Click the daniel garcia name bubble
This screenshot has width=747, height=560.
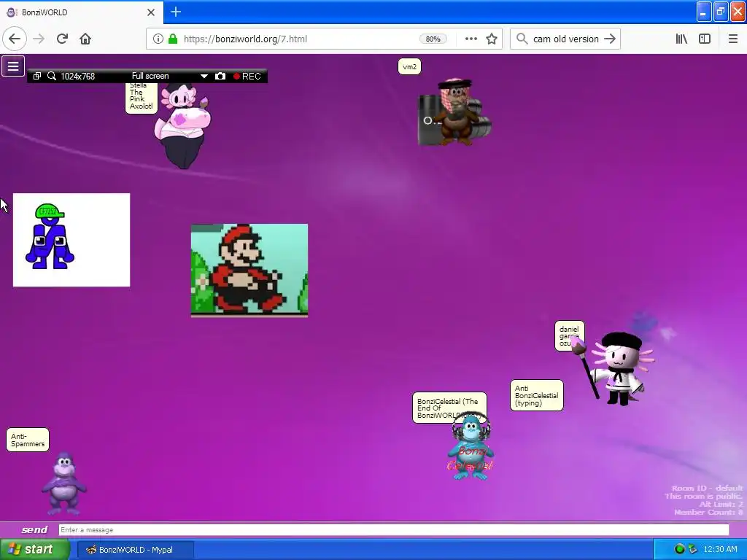pyautogui.click(x=569, y=335)
